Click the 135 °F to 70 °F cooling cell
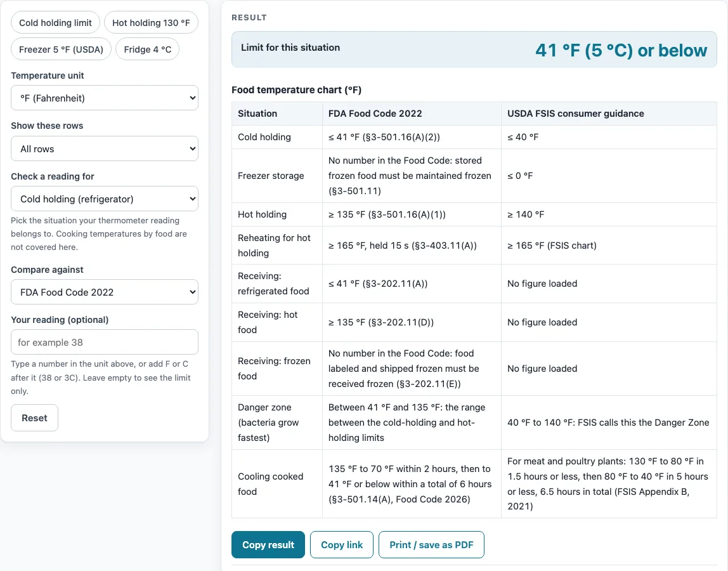The width and height of the screenshot is (728, 571). tap(412, 483)
